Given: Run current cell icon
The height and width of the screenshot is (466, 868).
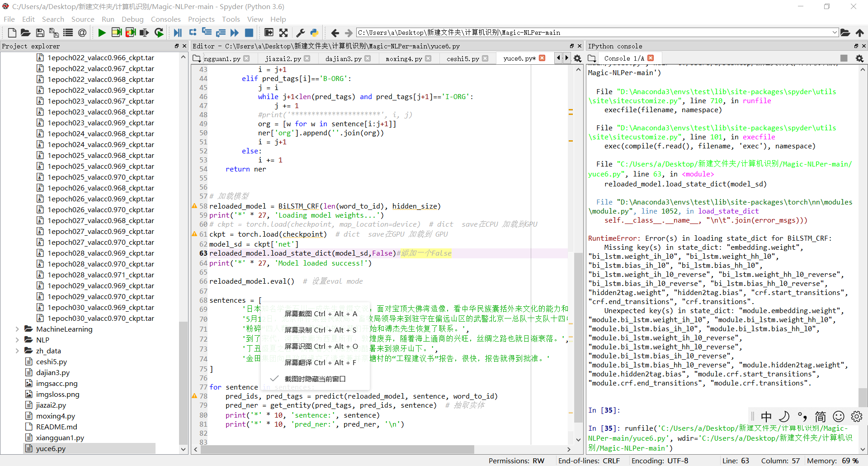Looking at the screenshot, I should (116, 33).
